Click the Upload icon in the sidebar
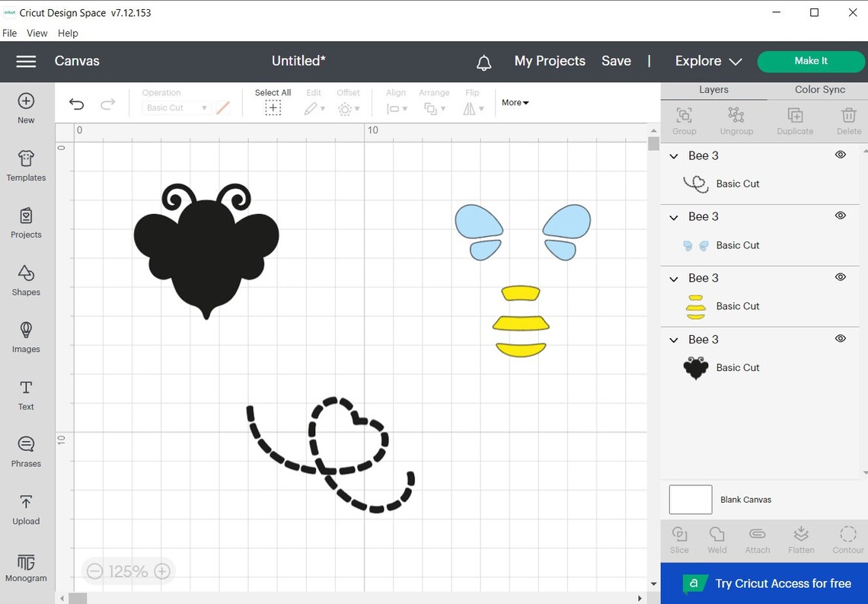This screenshot has width=868, height=604. pos(26,509)
